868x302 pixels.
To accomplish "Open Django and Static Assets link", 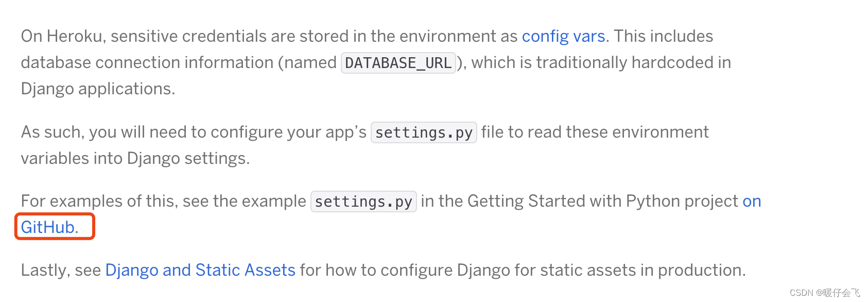I will 200,270.
